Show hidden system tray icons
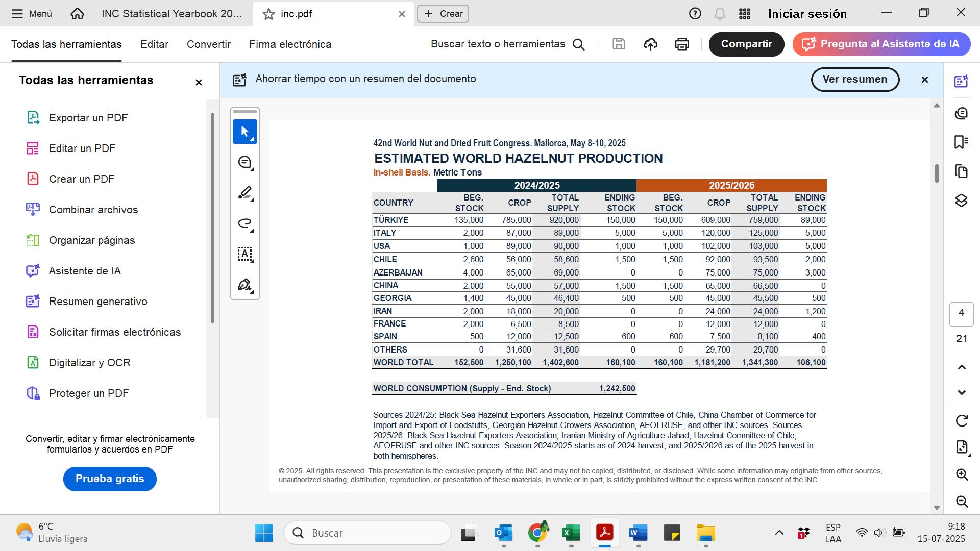This screenshot has width=980, height=551. click(x=779, y=533)
